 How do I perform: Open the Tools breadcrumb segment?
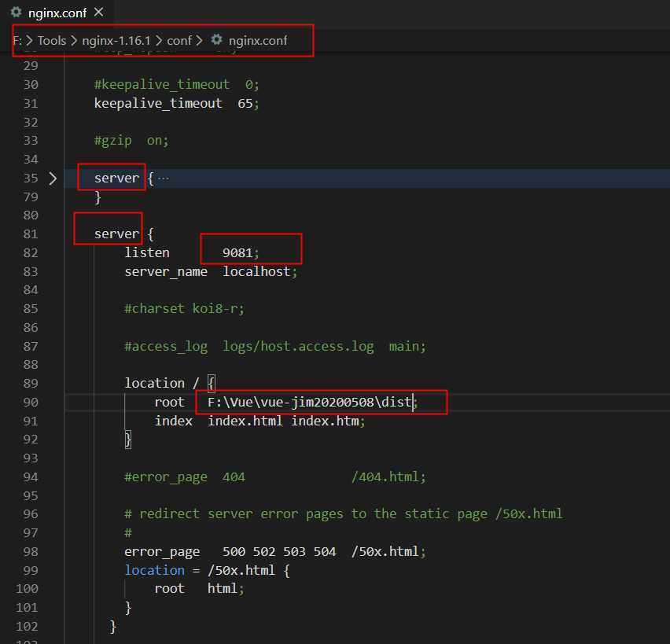point(52,41)
